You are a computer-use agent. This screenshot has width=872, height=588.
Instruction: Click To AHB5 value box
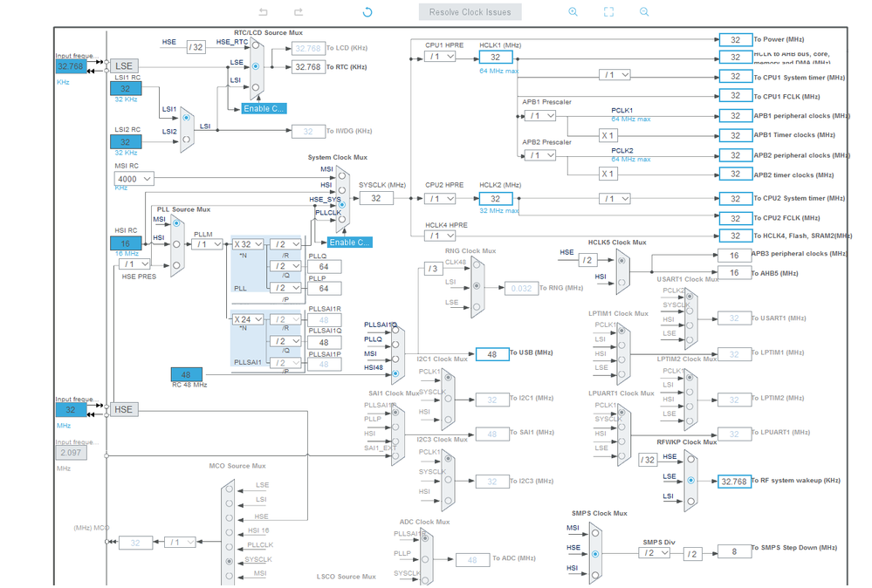point(735,273)
